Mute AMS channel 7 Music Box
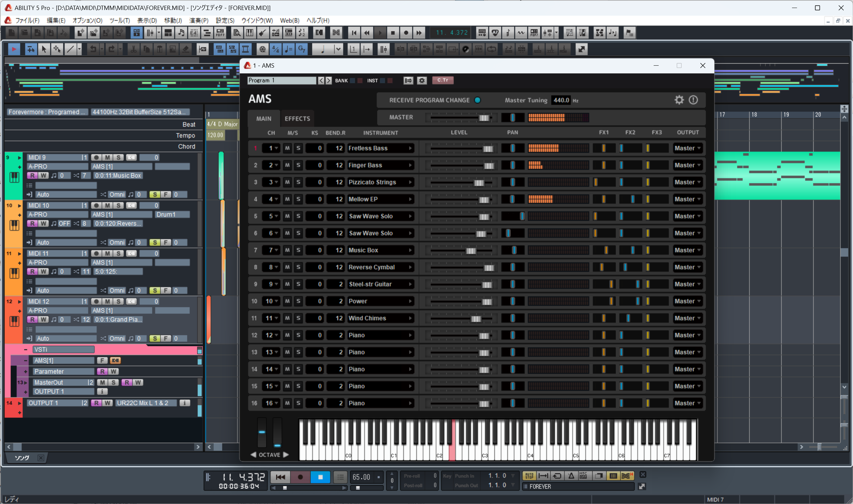Image resolution: width=853 pixels, height=504 pixels. tap(288, 250)
